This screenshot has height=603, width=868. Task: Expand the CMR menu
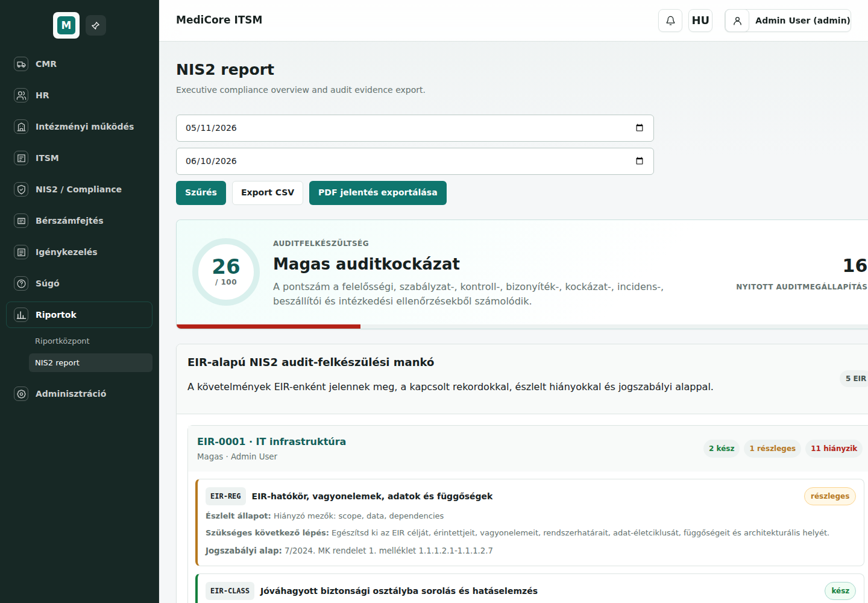[80, 64]
